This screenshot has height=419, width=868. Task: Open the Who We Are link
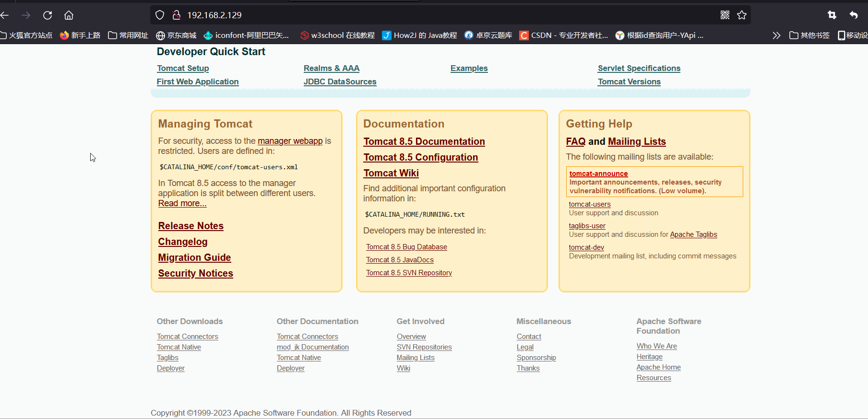657,346
